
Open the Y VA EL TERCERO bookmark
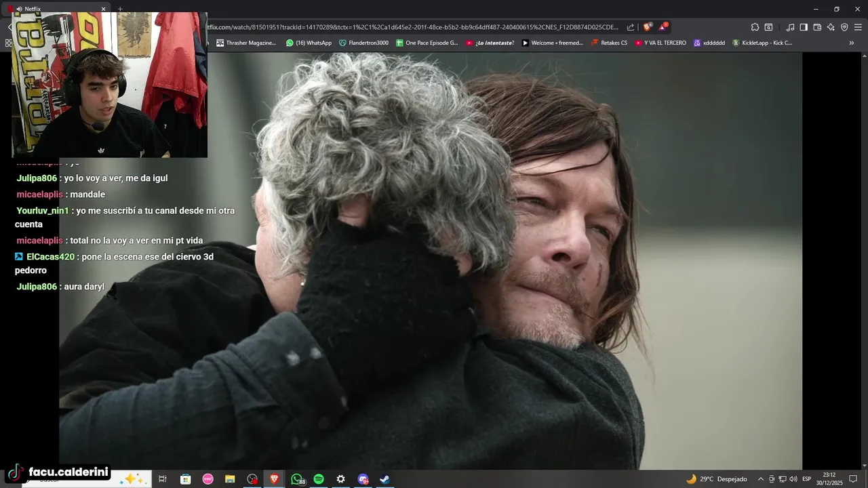[x=660, y=43]
